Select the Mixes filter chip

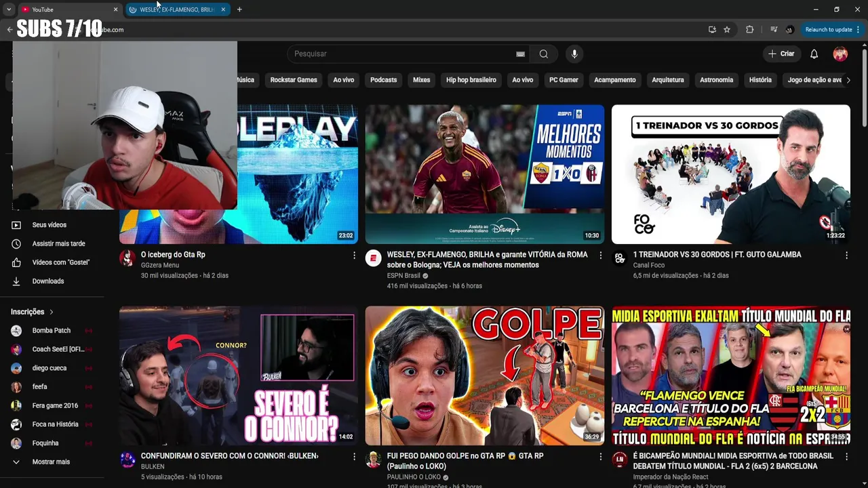pos(421,80)
